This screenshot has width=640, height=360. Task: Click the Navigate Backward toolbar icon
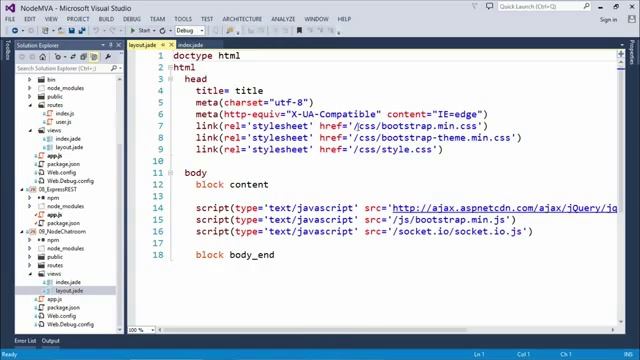[15, 31]
